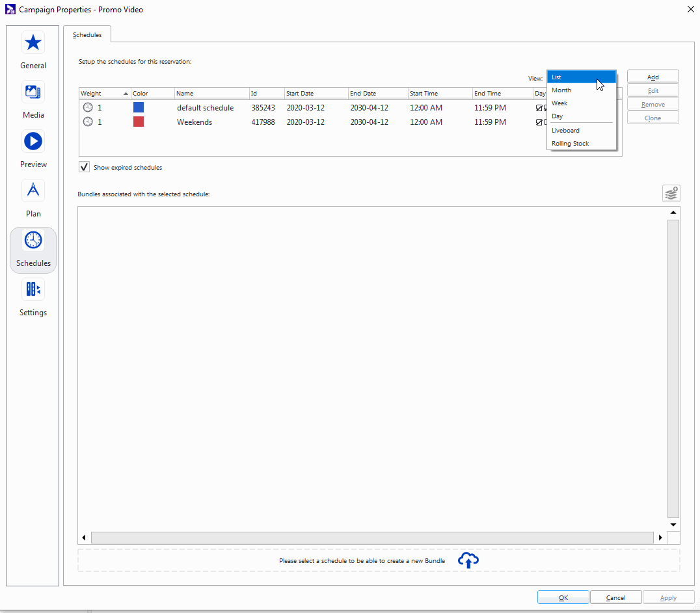Click the horizontal scrollbar right arrow
Viewport: 700px width, 613px height.
(661, 538)
